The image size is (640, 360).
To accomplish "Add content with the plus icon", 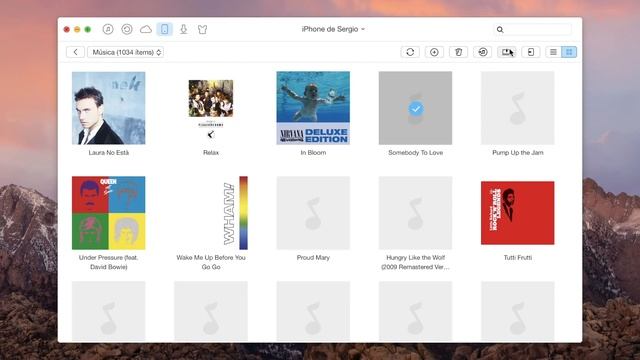I will (434, 52).
